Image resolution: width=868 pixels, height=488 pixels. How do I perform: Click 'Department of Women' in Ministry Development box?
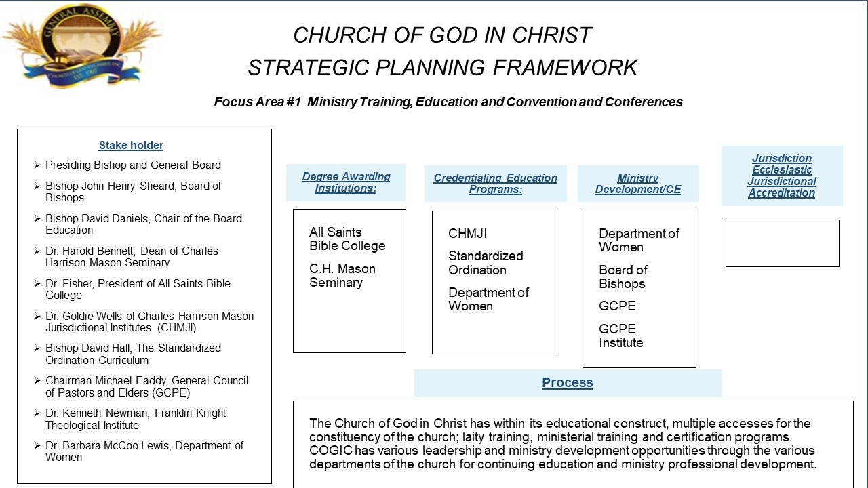639,240
